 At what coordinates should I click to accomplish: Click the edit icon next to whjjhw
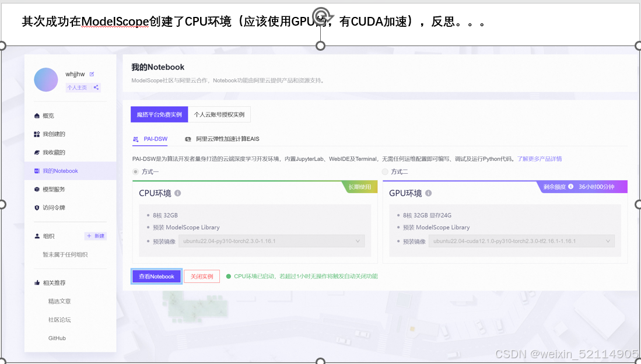point(92,74)
